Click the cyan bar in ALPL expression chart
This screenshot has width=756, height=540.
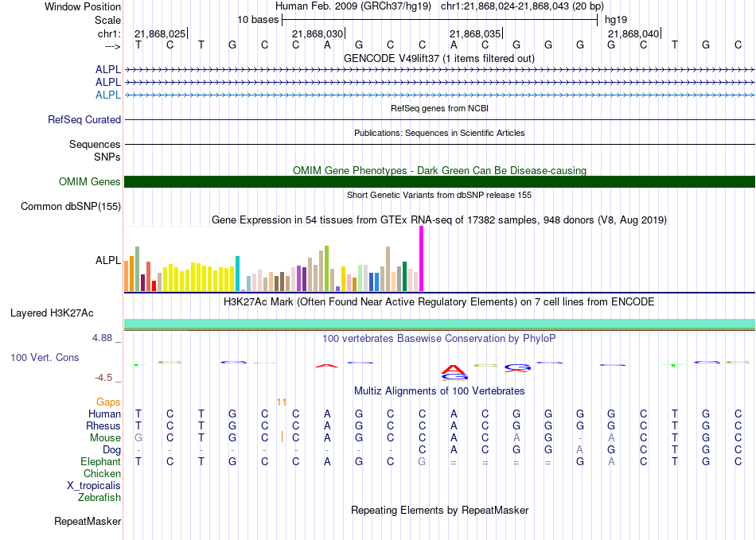(238, 273)
